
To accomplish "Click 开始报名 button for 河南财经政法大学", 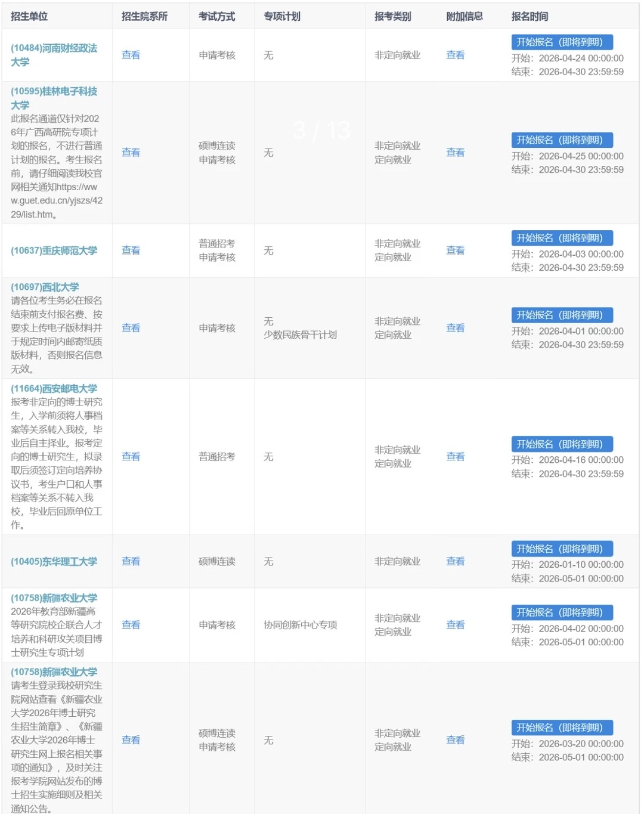I will coord(562,42).
